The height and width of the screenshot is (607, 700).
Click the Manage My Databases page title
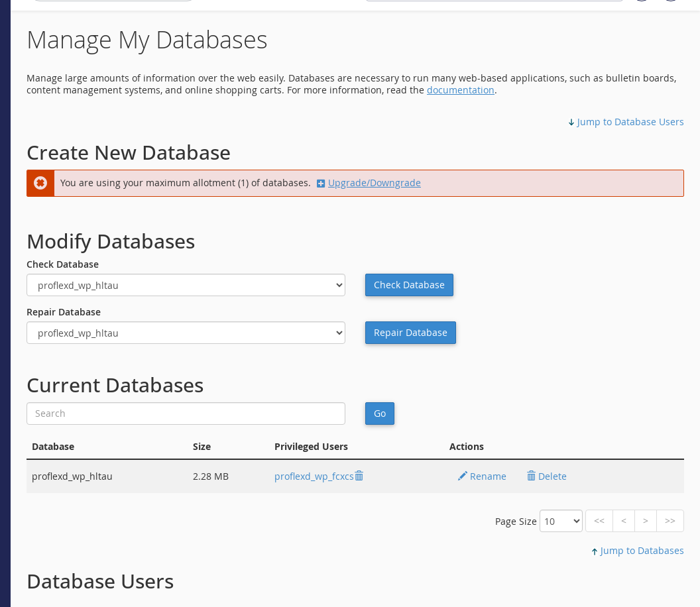[147, 40]
